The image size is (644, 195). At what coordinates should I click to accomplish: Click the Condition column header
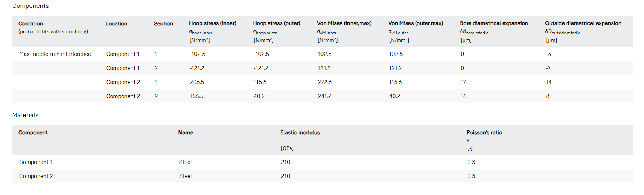click(x=31, y=24)
